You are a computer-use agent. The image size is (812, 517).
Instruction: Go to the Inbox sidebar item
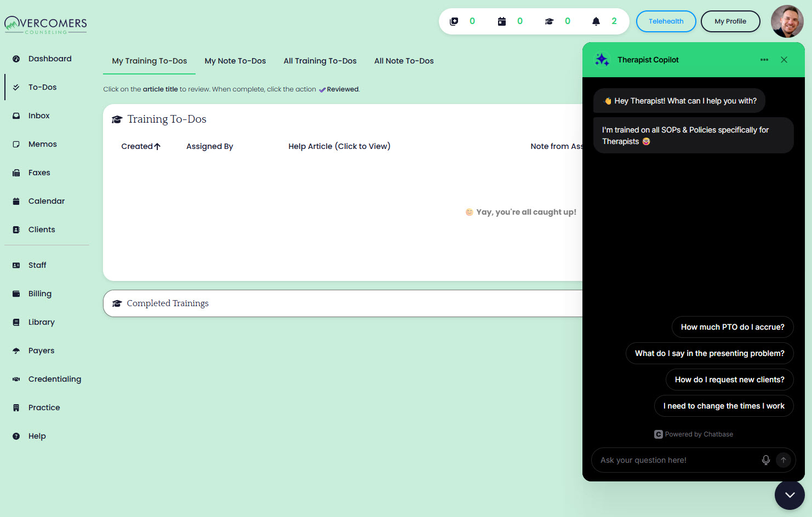(x=46, y=116)
